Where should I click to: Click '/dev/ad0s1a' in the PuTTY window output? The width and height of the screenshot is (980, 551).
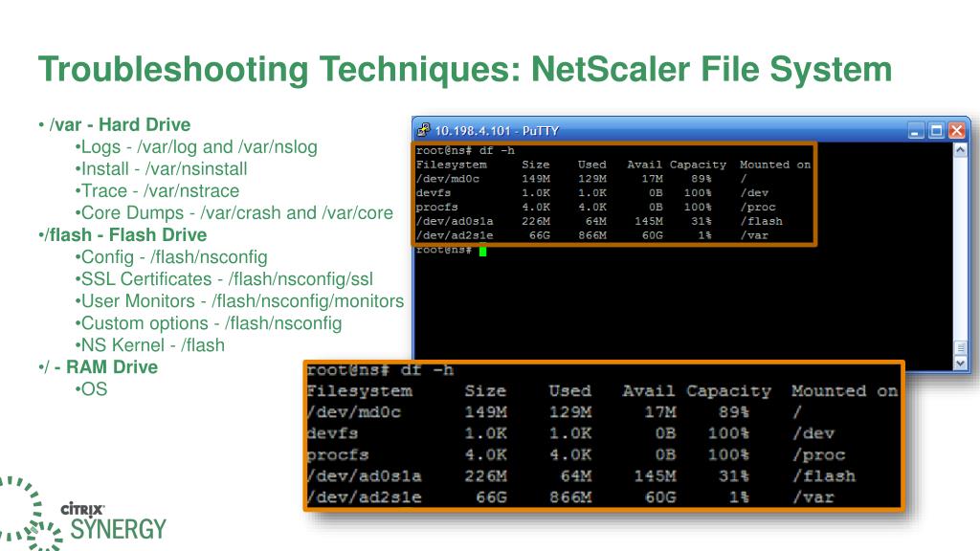coord(455,221)
